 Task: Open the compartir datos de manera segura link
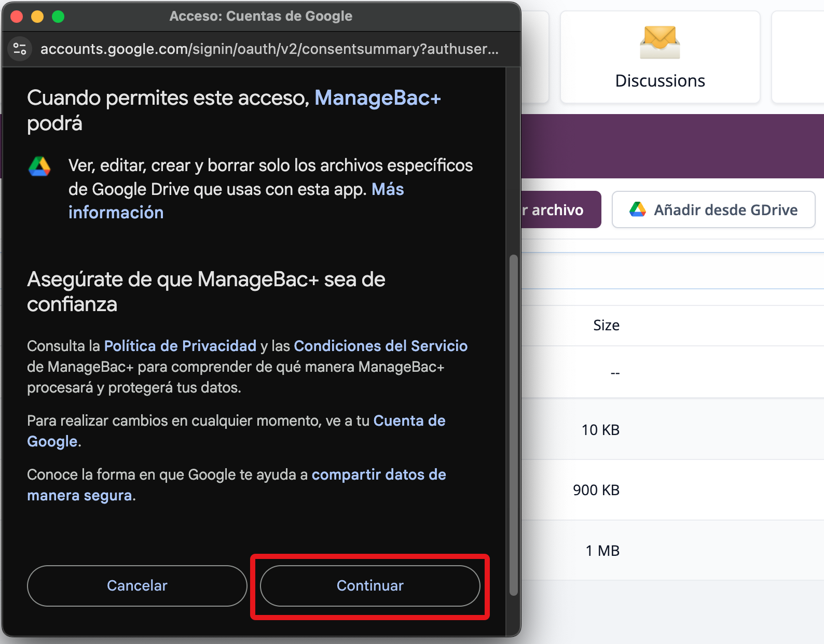(x=378, y=474)
